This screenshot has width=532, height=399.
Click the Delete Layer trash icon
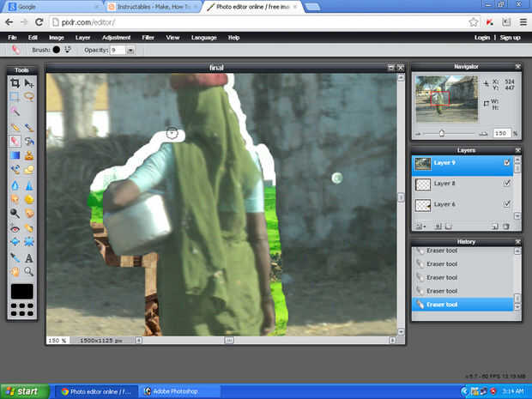point(506,227)
